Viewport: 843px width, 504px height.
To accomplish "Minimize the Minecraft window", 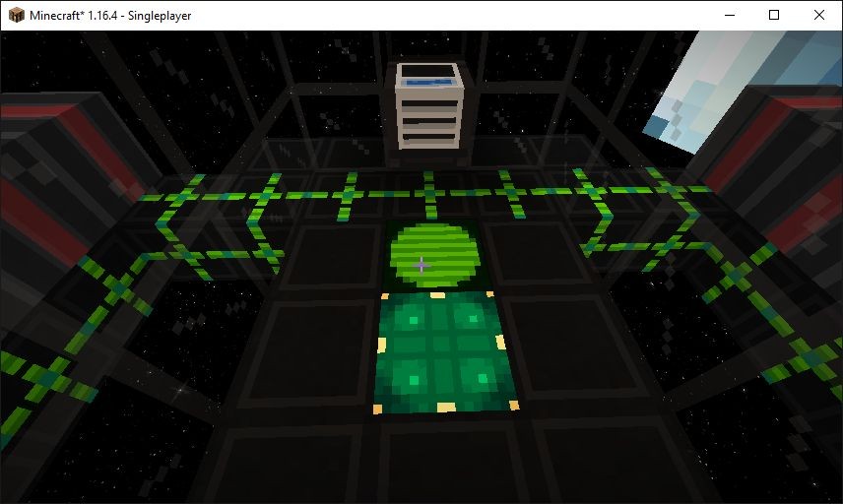I will tap(729, 15).
